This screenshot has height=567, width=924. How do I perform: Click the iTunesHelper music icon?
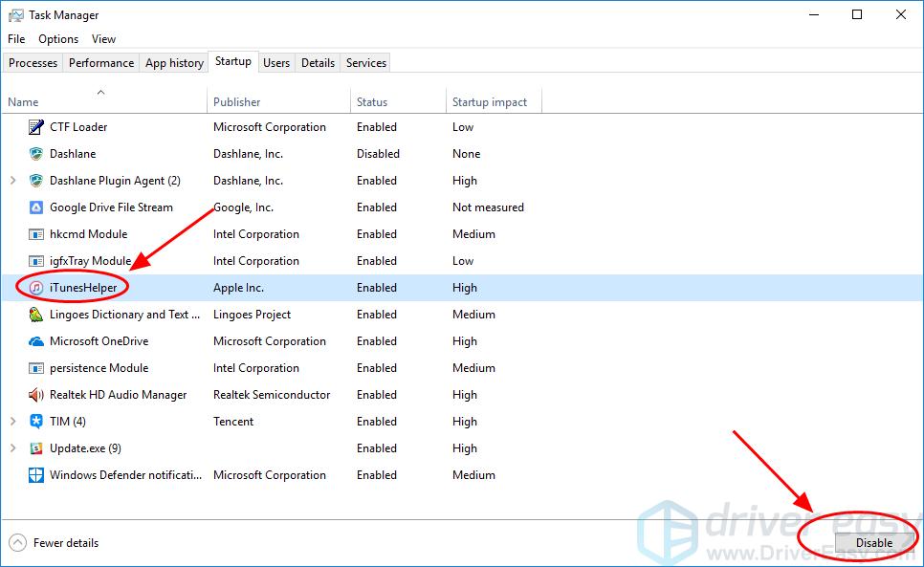click(x=36, y=288)
